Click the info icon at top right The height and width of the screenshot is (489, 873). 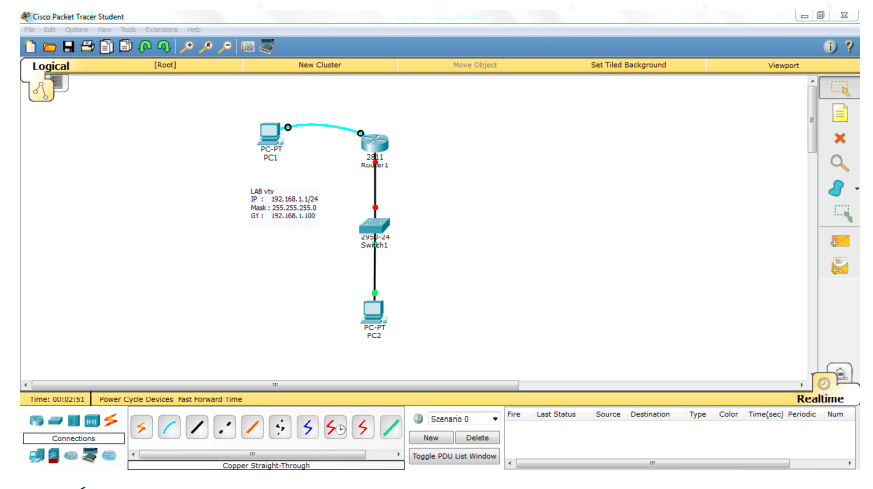coord(830,47)
